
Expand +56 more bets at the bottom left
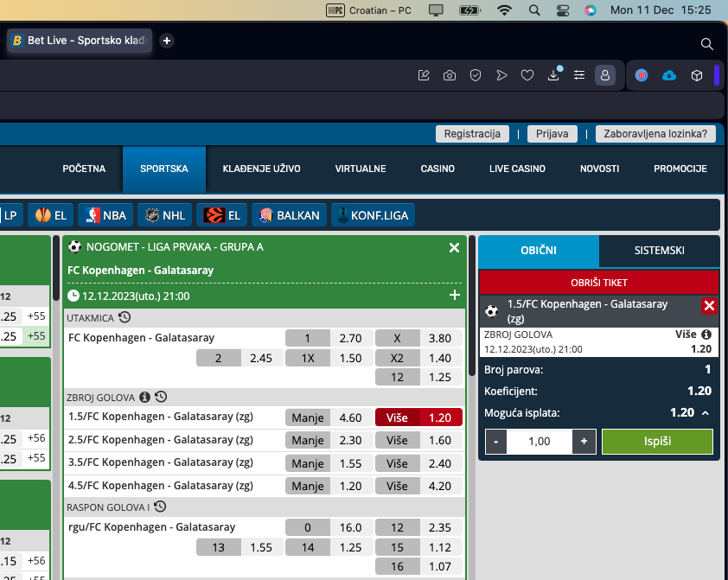tap(36, 560)
